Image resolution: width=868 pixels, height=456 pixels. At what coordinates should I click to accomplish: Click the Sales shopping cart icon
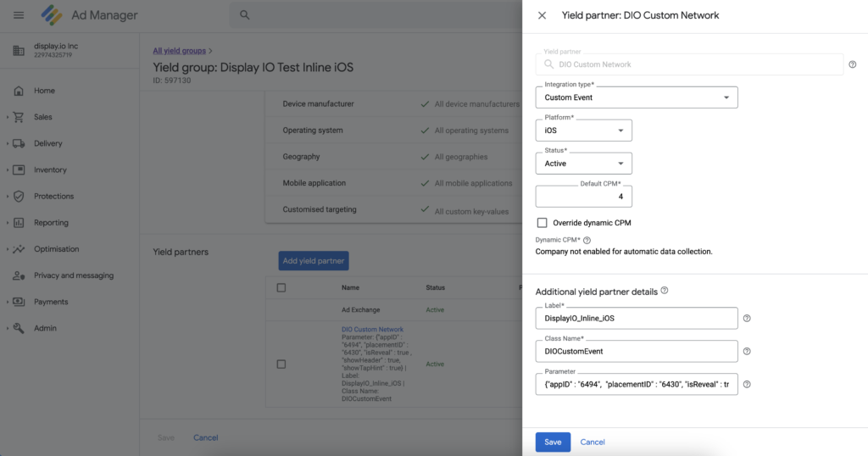click(x=19, y=117)
